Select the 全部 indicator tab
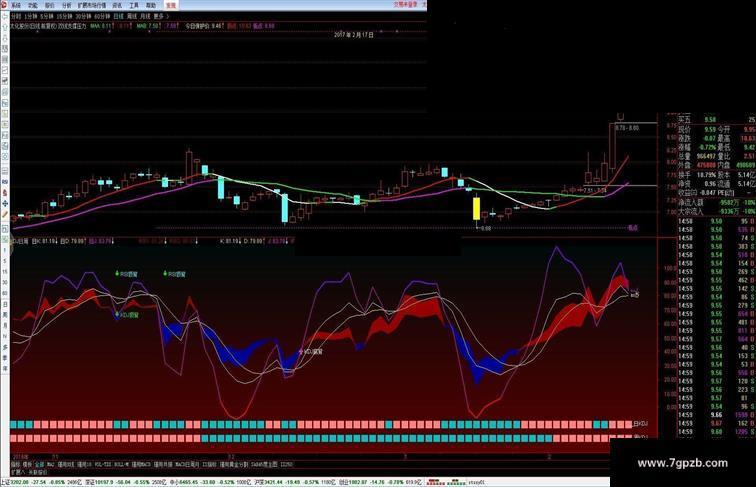 [x=40, y=464]
